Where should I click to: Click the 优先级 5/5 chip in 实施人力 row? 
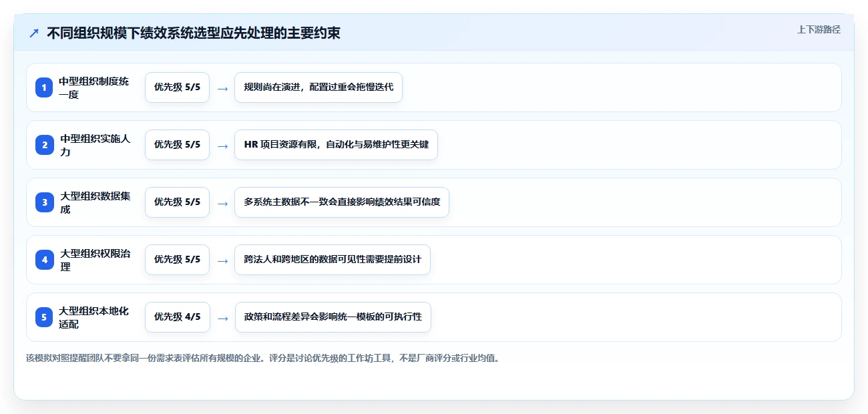pyautogui.click(x=177, y=145)
